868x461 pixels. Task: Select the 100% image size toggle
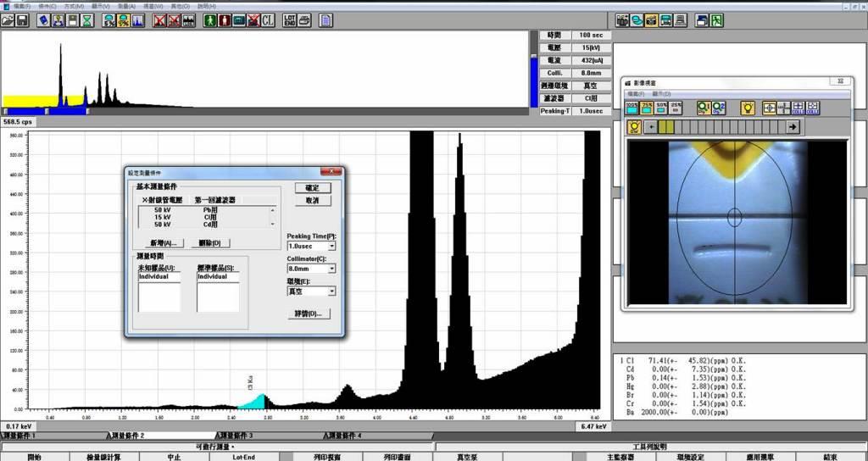point(632,108)
